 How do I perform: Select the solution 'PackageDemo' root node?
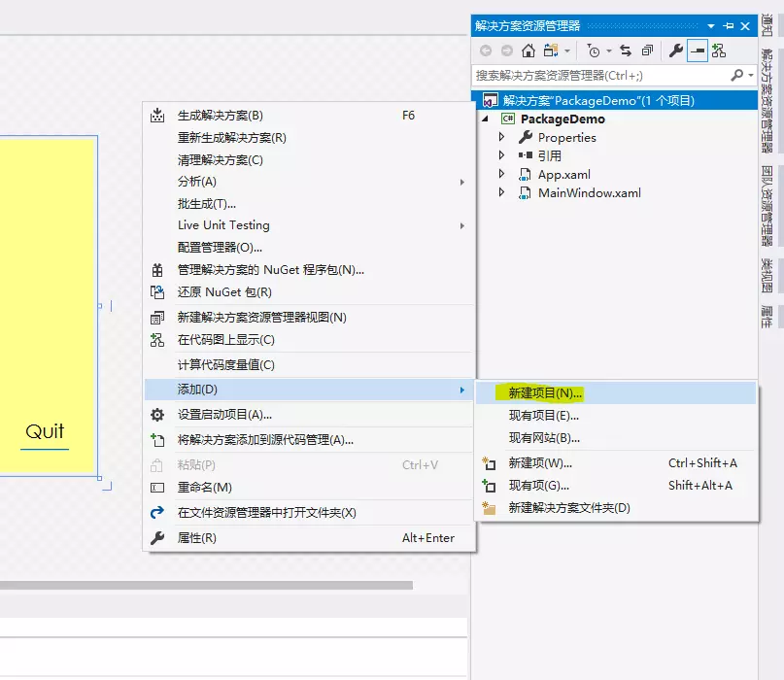614,100
